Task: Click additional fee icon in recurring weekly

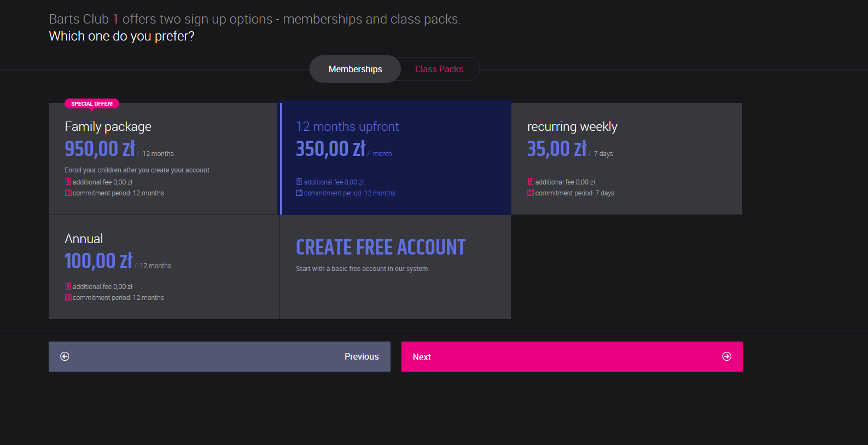Action: click(531, 182)
